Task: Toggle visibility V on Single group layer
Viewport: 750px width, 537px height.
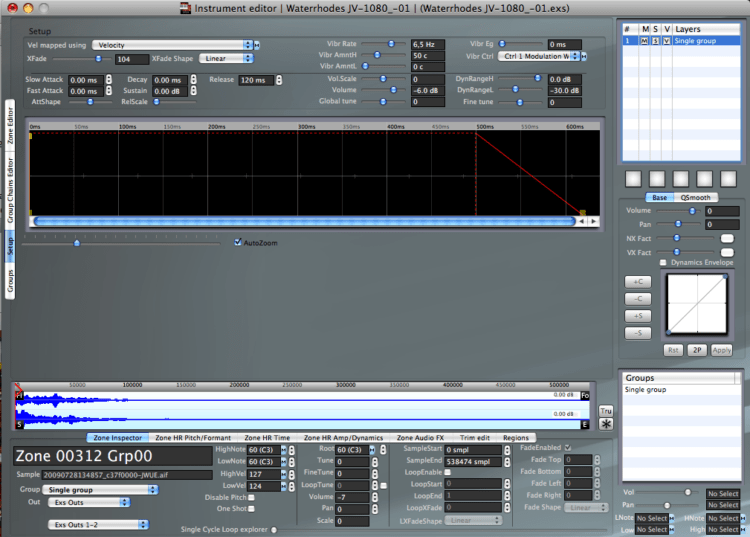Action: [x=667, y=41]
